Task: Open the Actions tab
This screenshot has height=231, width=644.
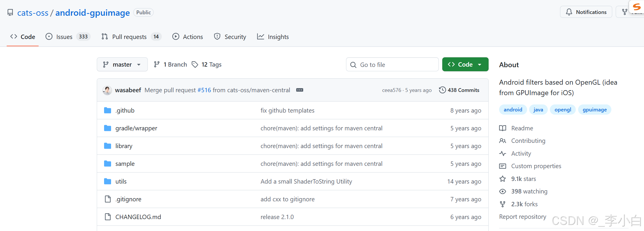Action: 187,37
